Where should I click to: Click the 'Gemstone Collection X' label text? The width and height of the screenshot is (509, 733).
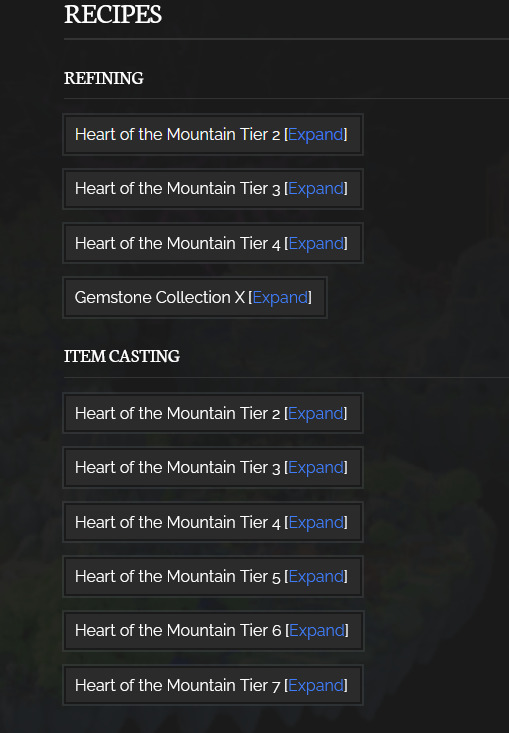tap(160, 297)
